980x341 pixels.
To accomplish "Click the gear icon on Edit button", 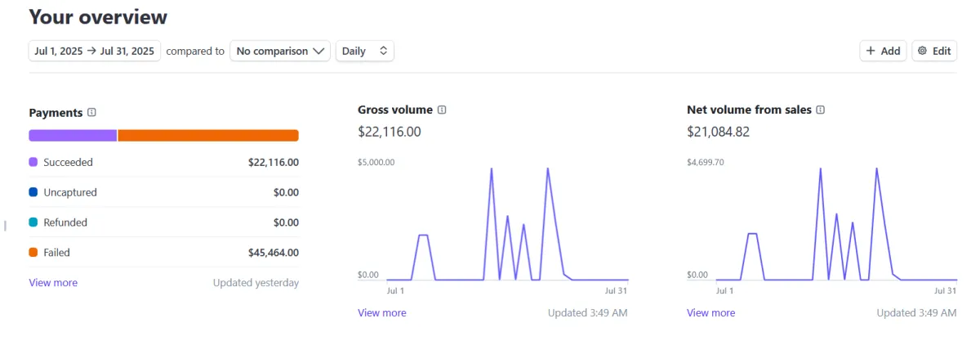I will pos(923,51).
